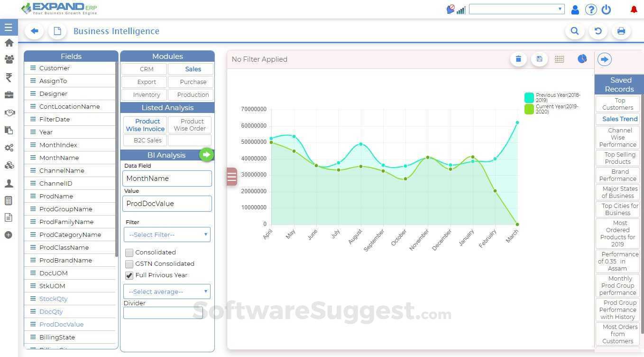Click the green Current Year legend swatch

pyautogui.click(x=529, y=109)
